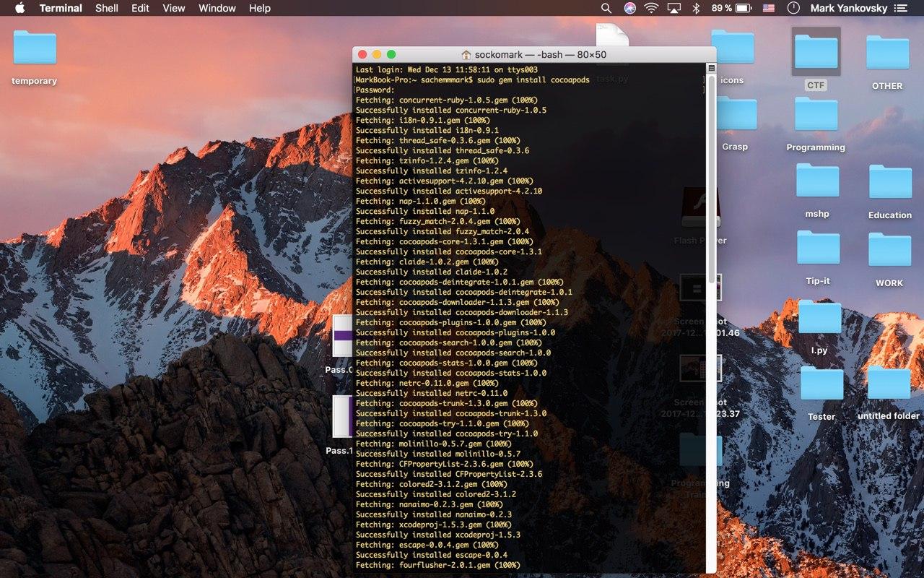Click the home icon in Terminal title
Viewport: 924px width, 578px height.
click(x=466, y=55)
